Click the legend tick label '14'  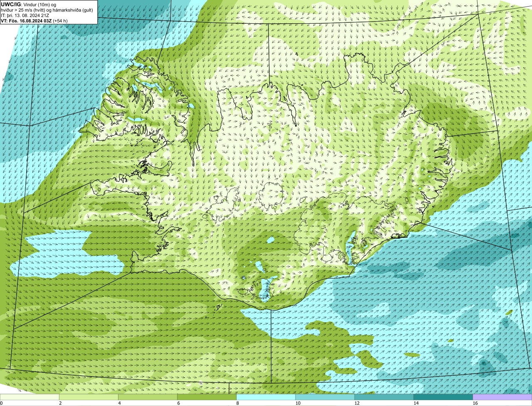coord(416,403)
